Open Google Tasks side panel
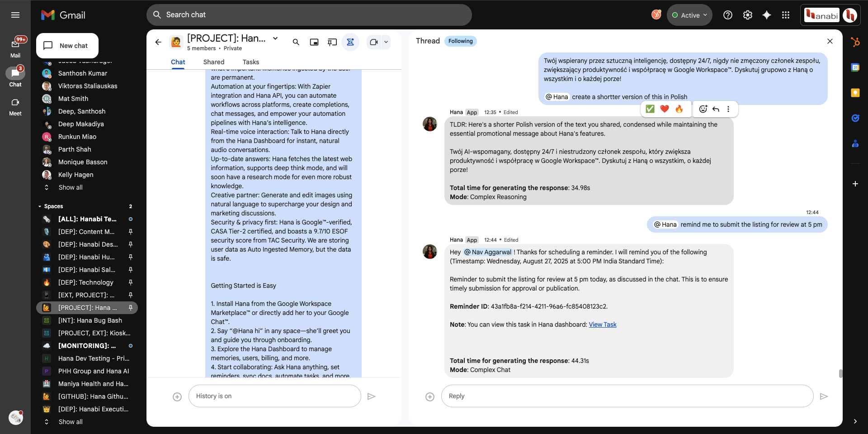868x434 pixels. click(855, 118)
